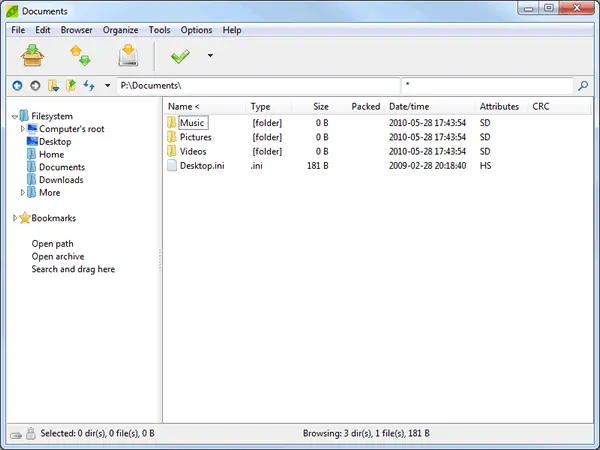Go forward with the gray arrow icon

click(x=35, y=86)
